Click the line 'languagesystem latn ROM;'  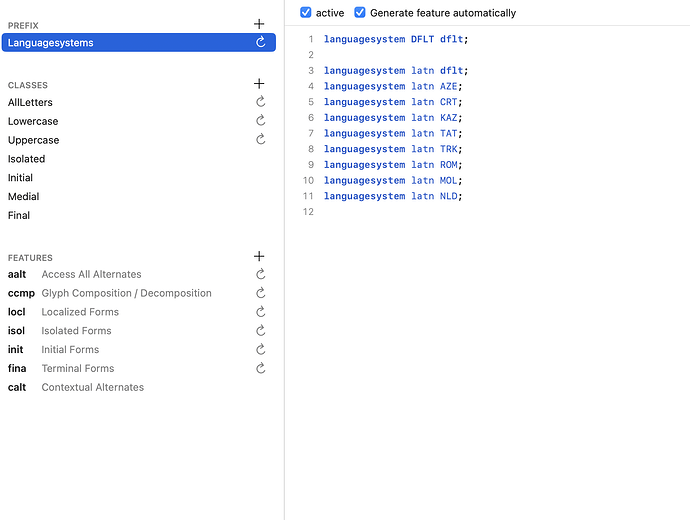393,165
